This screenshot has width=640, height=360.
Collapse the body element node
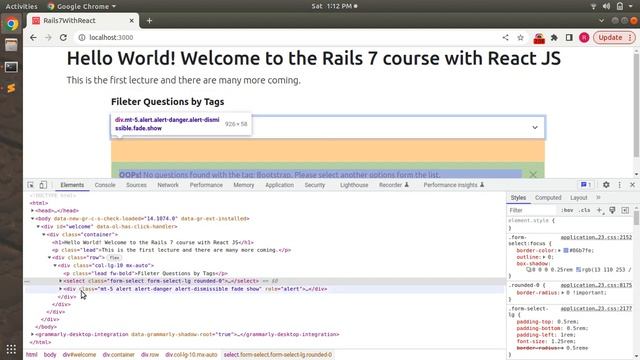(x=32, y=219)
